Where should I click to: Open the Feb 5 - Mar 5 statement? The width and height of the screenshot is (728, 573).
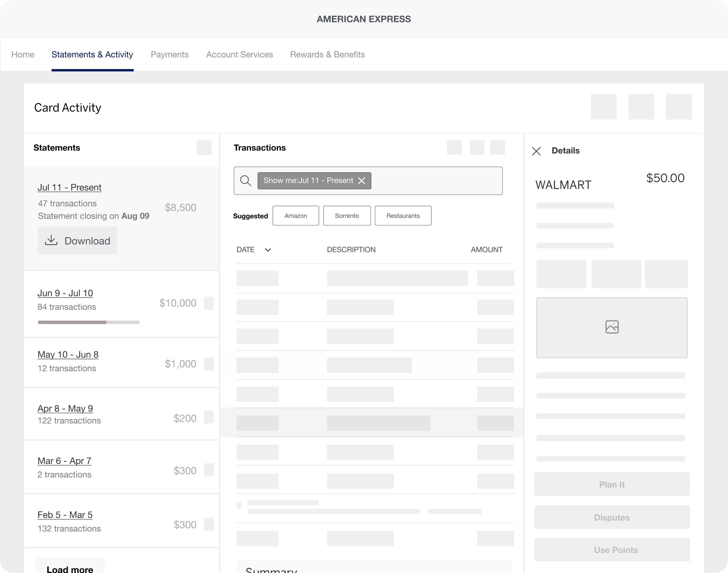pyautogui.click(x=65, y=515)
